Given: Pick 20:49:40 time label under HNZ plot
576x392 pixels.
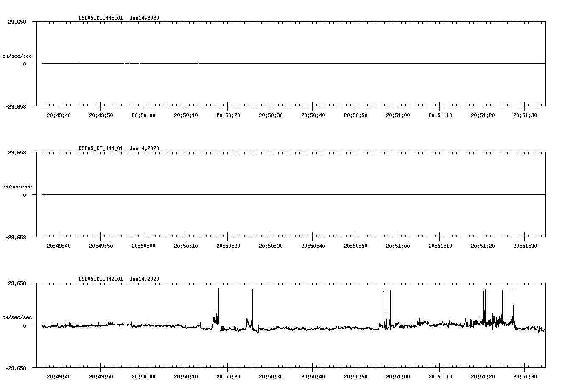Looking at the screenshot, I should pyautogui.click(x=59, y=376).
